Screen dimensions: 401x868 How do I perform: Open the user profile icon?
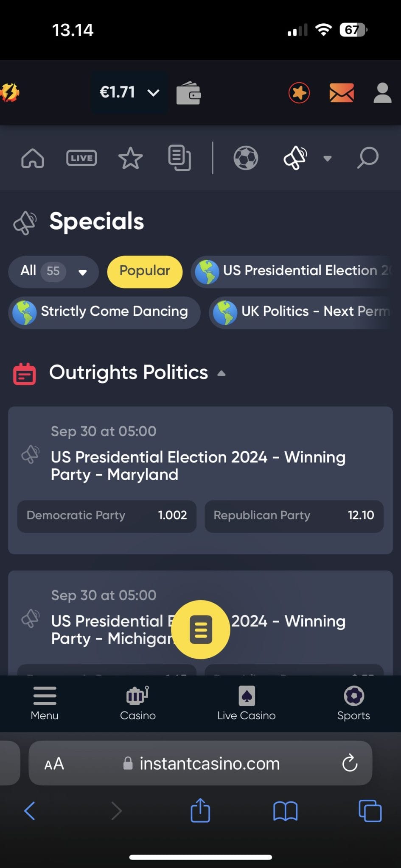click(382, 93)
